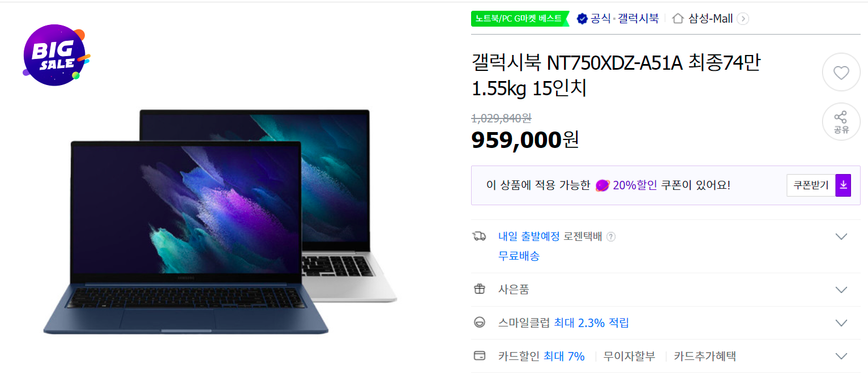This screenshot has height=373, width=868.
Task: Open the 공유 share button
Action: [841, 122]
